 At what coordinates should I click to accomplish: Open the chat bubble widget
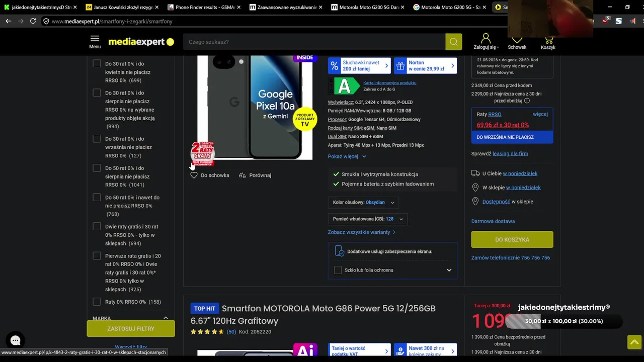point(16,340)
